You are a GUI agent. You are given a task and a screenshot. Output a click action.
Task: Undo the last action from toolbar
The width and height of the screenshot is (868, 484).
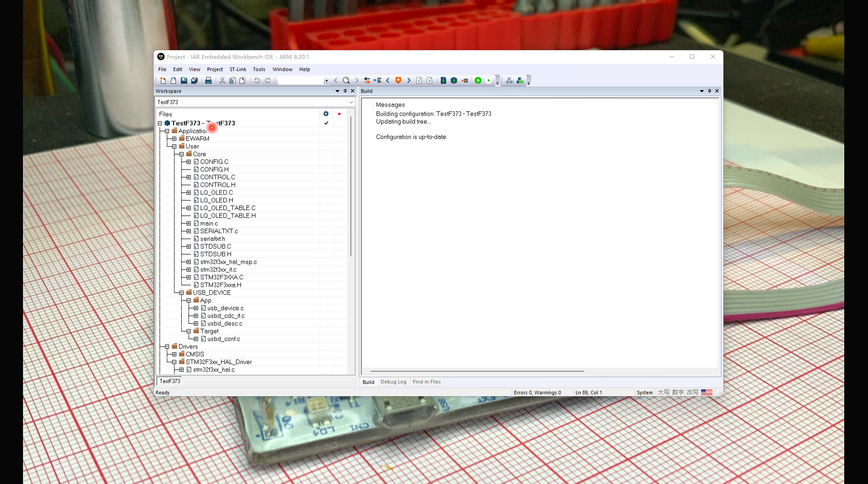pyautogui.click(x=257, y=81)
